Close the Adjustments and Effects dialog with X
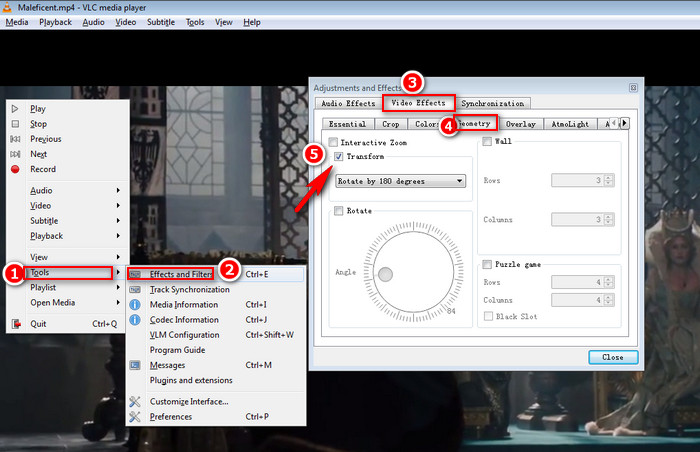Image resolution: width=700 pixels, height=452 pixels. click(x=633, y=88)
